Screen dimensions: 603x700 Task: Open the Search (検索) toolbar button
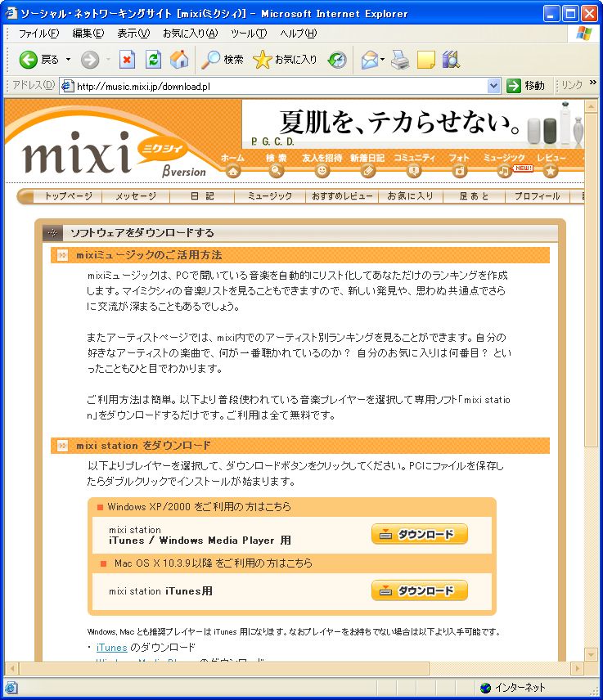pyautogui.click(x=222, y=60)
